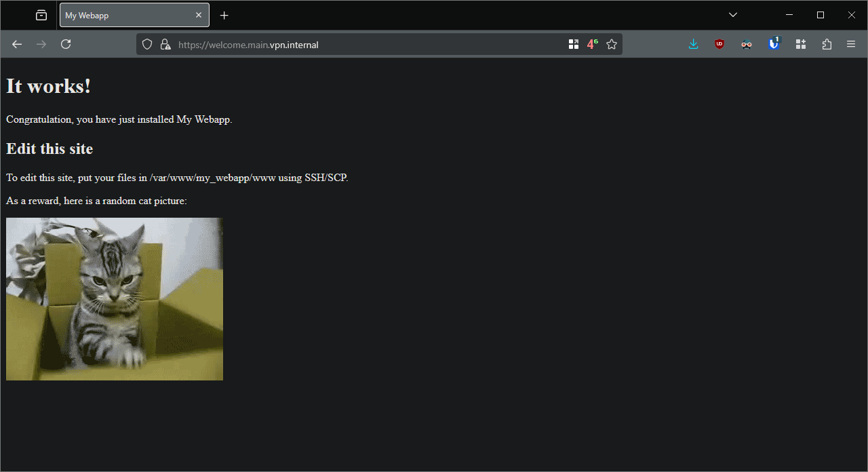Viewport: 868px width, 472px height.
Task: Close the My Webapp tab
Action: (x=199, y=15)
